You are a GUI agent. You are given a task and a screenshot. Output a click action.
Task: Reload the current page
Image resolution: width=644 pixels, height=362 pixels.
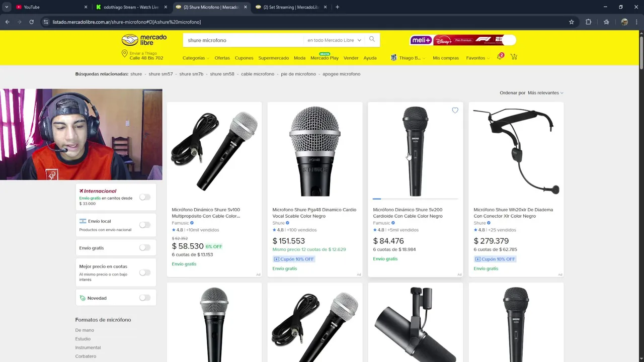pos(31,22)
